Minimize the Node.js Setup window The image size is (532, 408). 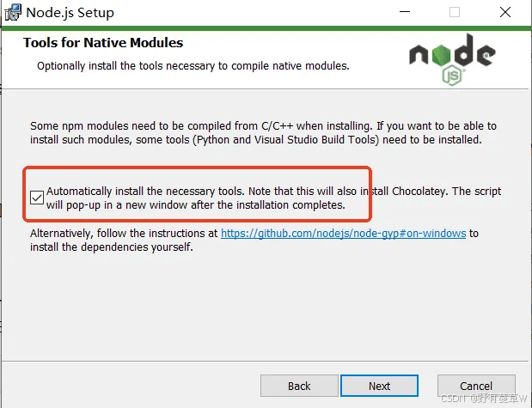tap(405, 12)
